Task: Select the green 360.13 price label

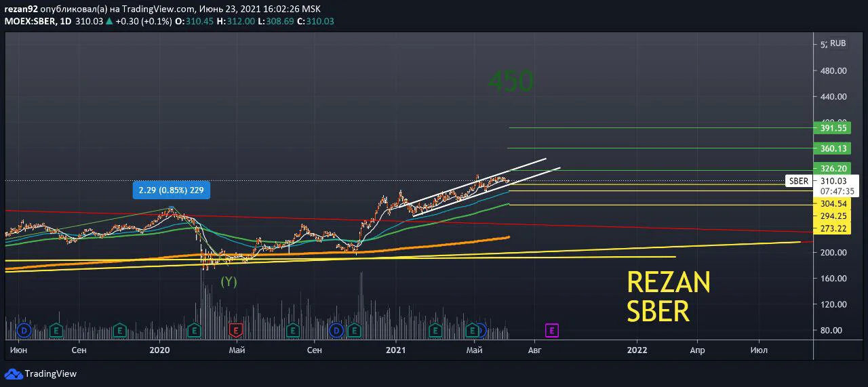Action: tap(833, 148)
